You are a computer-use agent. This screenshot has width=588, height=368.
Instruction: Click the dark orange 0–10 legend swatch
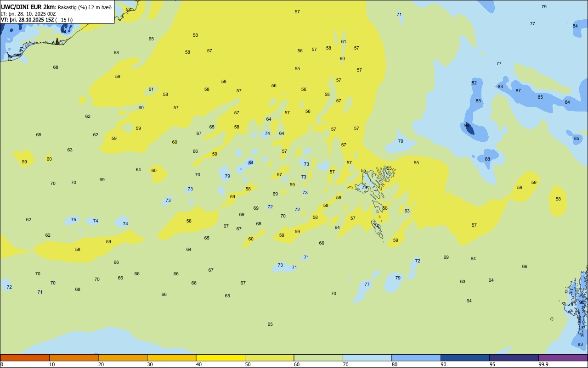pyautogui.click(x=25, y=357)
